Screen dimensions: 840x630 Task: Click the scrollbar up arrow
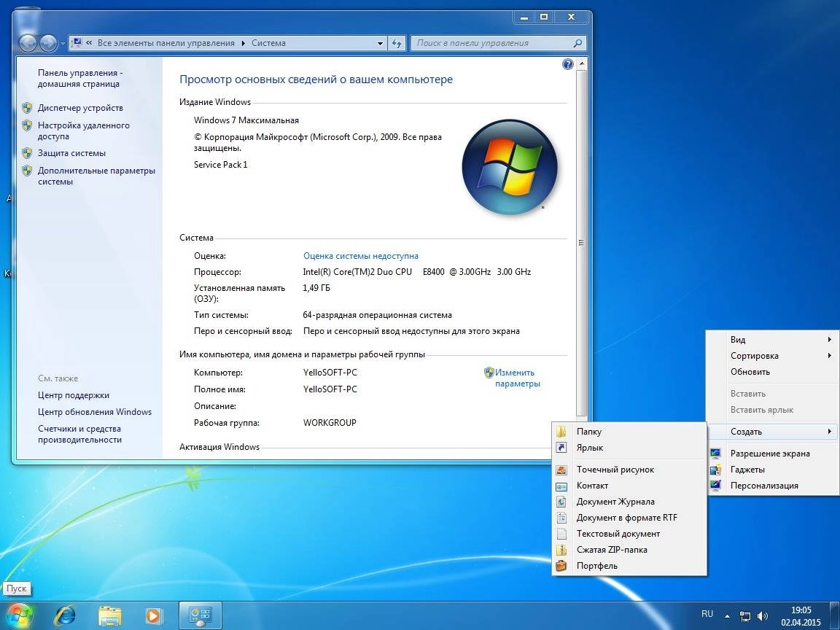tap(581, 63)
